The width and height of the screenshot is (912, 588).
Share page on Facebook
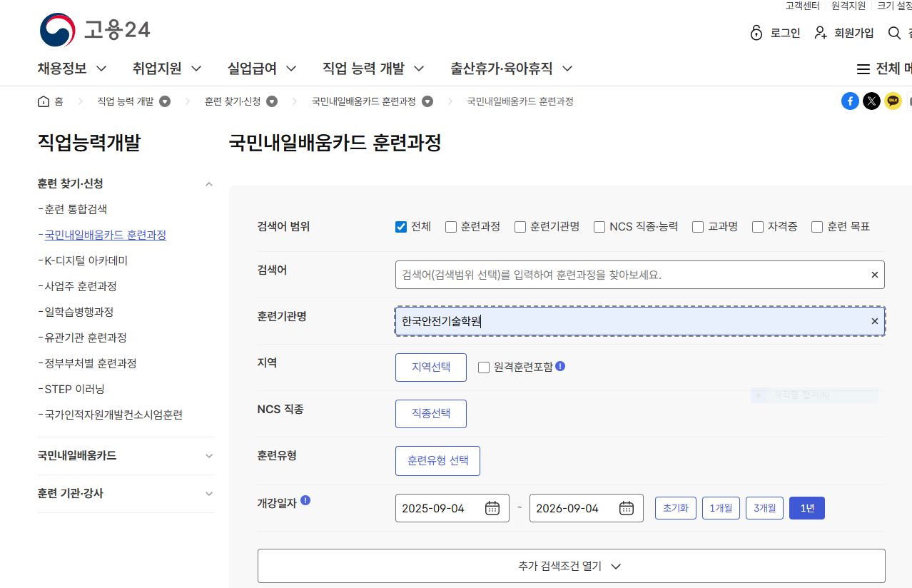pos(850,101)
